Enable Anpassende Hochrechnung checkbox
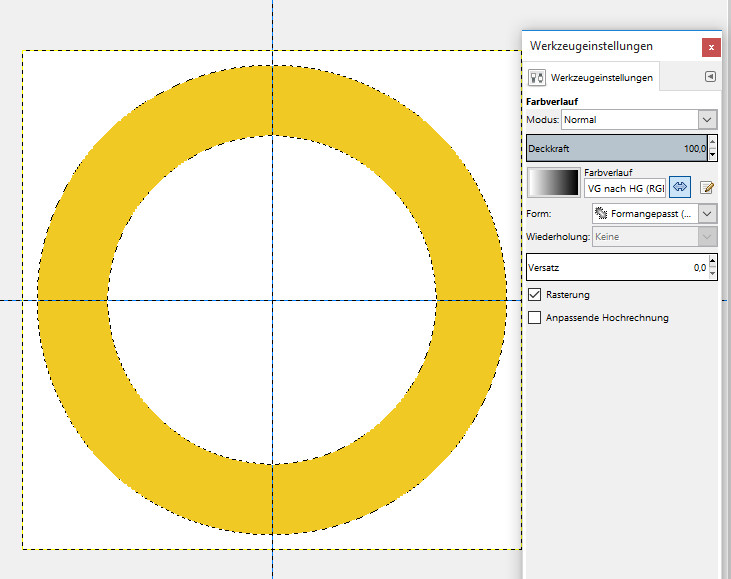Viewport: 731px width, 579px height. click(x=535, y=318)
